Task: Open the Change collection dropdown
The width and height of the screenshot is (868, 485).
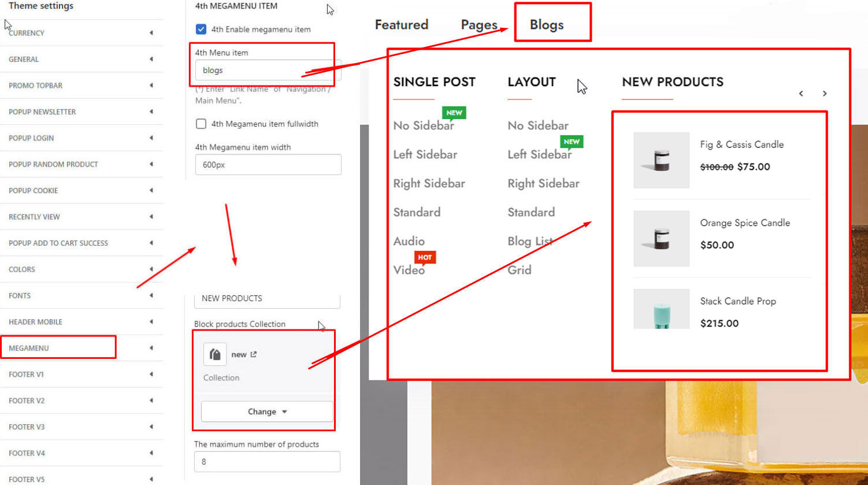Action: [x=267, y=412]
